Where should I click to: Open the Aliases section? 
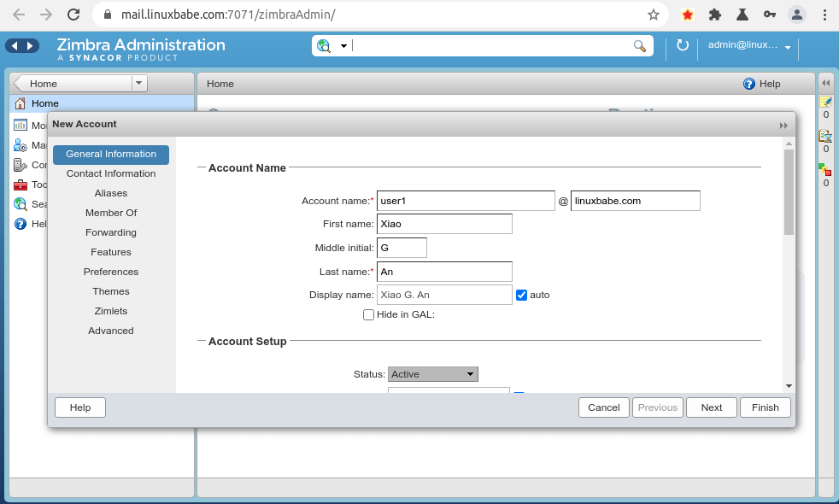(x=111, y=193)
